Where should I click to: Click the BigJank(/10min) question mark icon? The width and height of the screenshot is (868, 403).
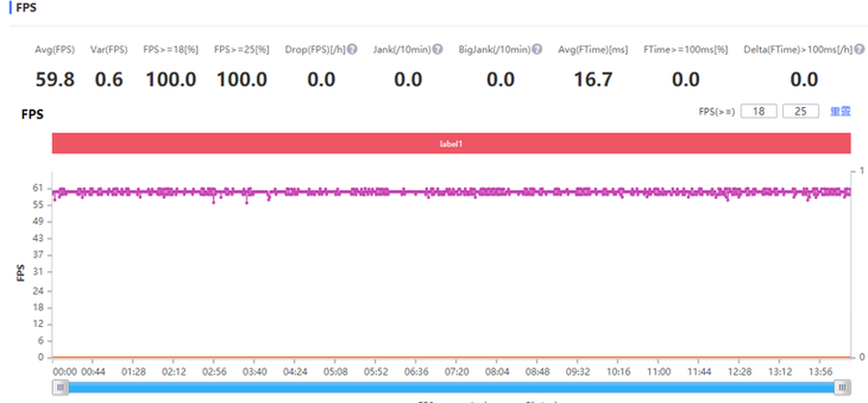537,49
